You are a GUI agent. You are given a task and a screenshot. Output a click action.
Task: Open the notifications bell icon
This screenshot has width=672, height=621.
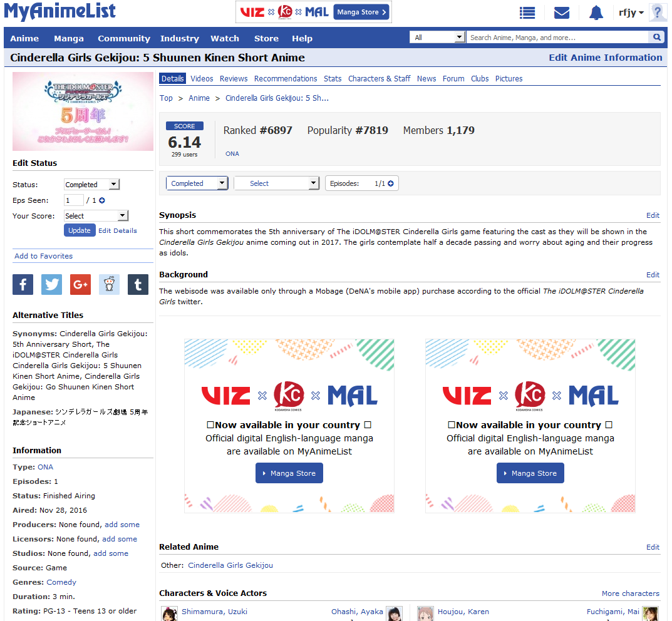(x=596, y=13)
